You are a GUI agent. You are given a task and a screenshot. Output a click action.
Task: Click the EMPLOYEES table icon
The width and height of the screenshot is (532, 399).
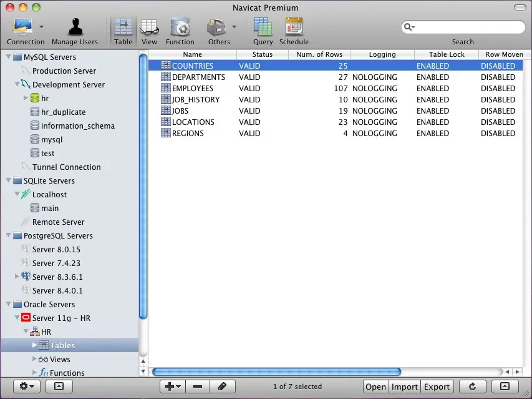pyautogui.click(x=165, y=88)
